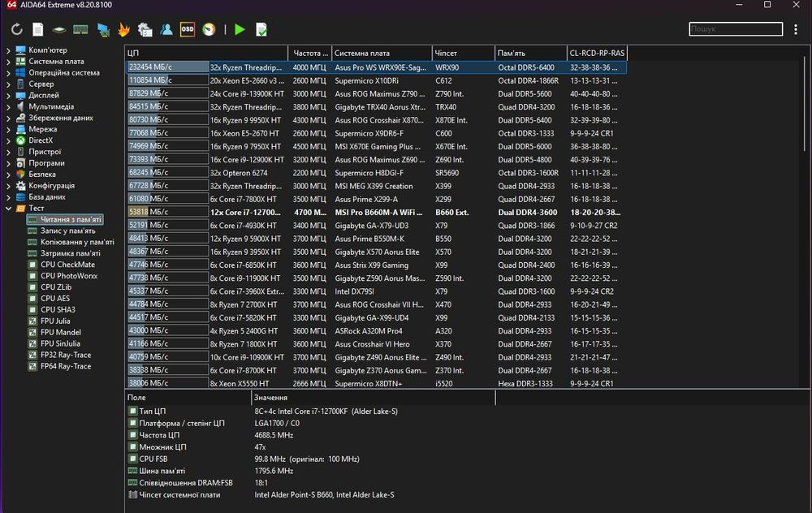Click the results document with checkmark icon
This screenshot has height=513, width=812.
(x=261, y=30)
